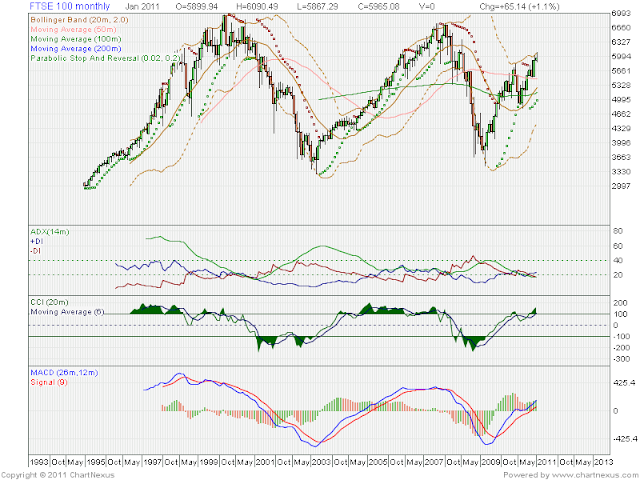Click the 200 level on CCI axis

pyautogui.click(x=620, y=303)
